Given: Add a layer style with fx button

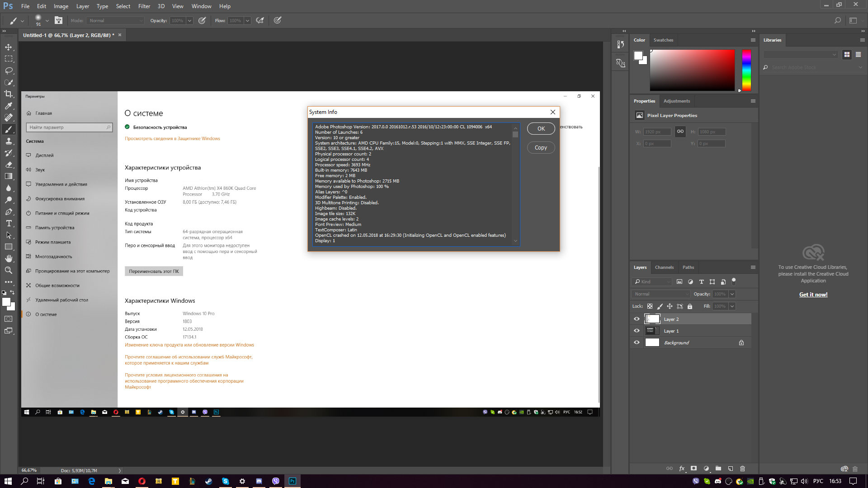Looking at the screenshot, I should point(682,469).
